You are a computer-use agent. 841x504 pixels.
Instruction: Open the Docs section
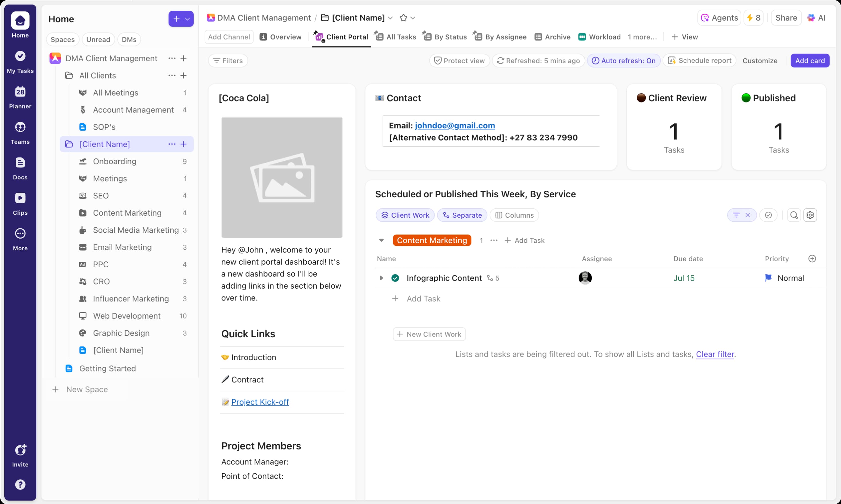click(x=20, y=168)
